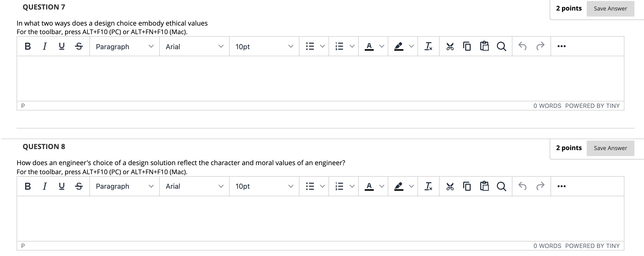Toggle Bold in Question 8 editor
This screenshot has height=256, width=644.
[x=28, y=186]
